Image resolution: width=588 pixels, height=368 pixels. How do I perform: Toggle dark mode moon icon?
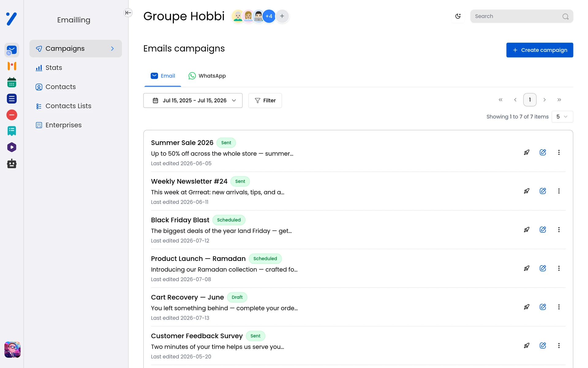(x=458, y=16)
